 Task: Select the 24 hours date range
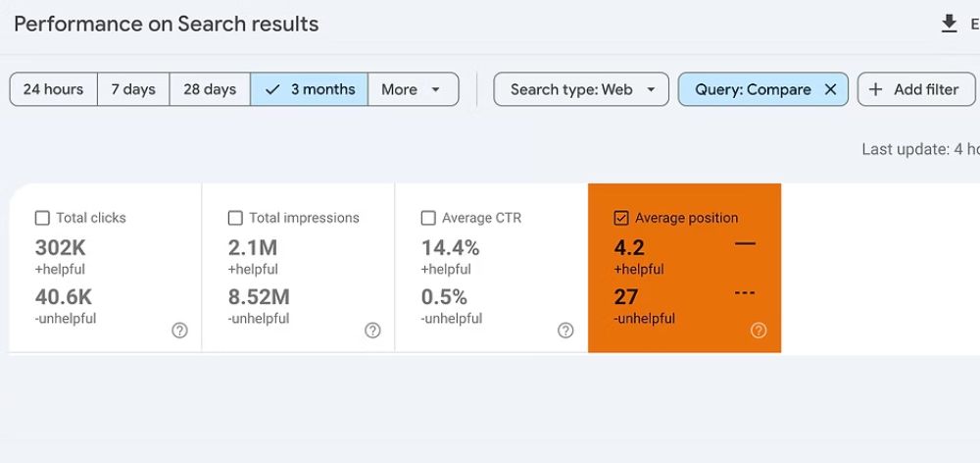tap(53, 89)
